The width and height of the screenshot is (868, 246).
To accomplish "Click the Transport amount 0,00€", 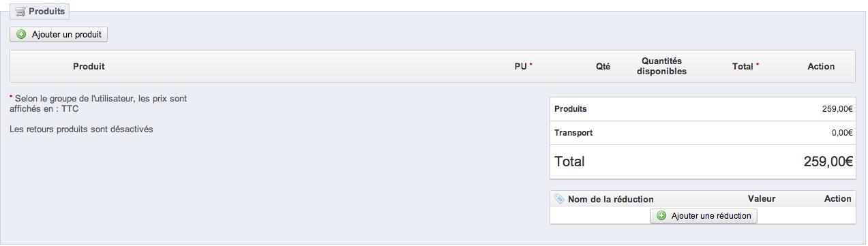I will coord(842,133).
